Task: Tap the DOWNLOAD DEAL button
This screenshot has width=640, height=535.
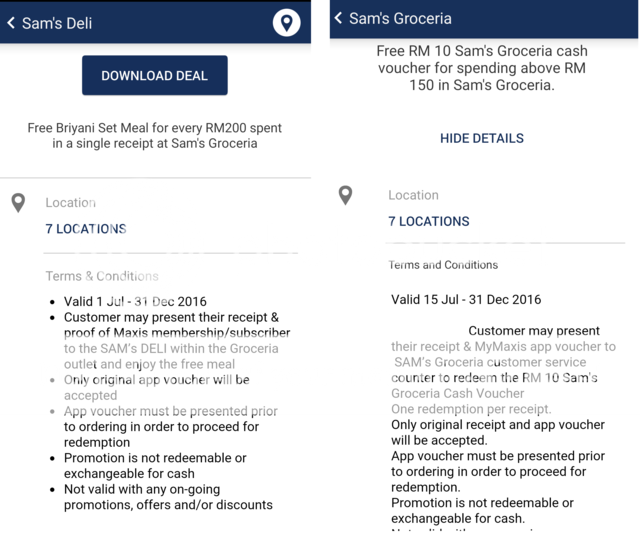Action: click(154, 76)
